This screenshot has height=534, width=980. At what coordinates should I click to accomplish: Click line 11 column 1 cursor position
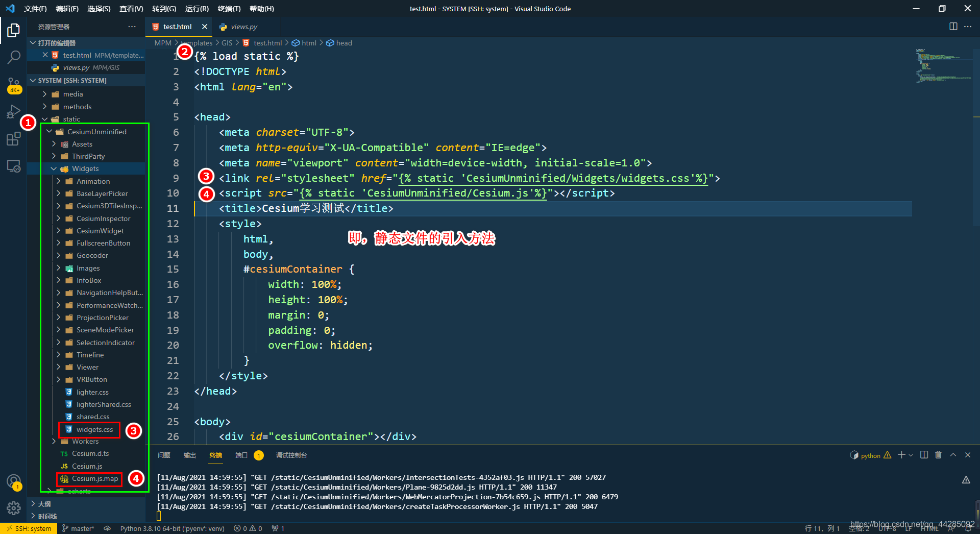[822, 528]
